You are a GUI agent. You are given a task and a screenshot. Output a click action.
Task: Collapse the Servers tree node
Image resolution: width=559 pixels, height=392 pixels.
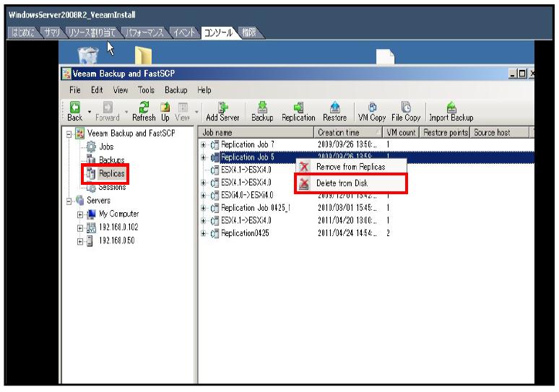69,201
